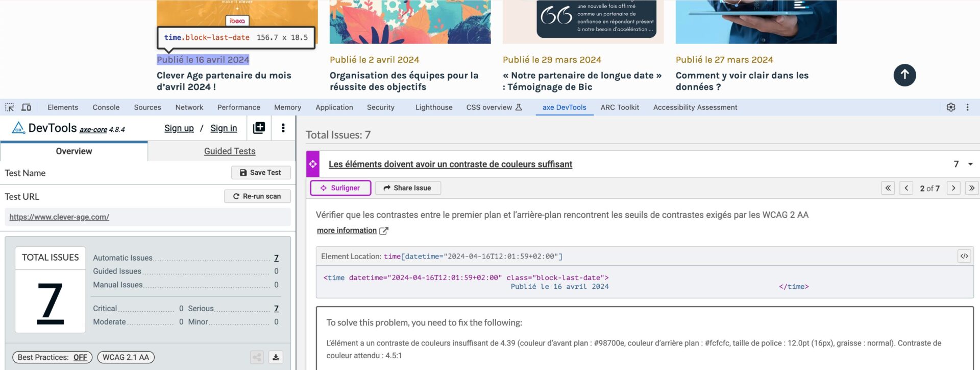The height and width of the screenshot is (370, 980).
Task: Click the Comment y voir clair article thumbnail
Action: 756,21
